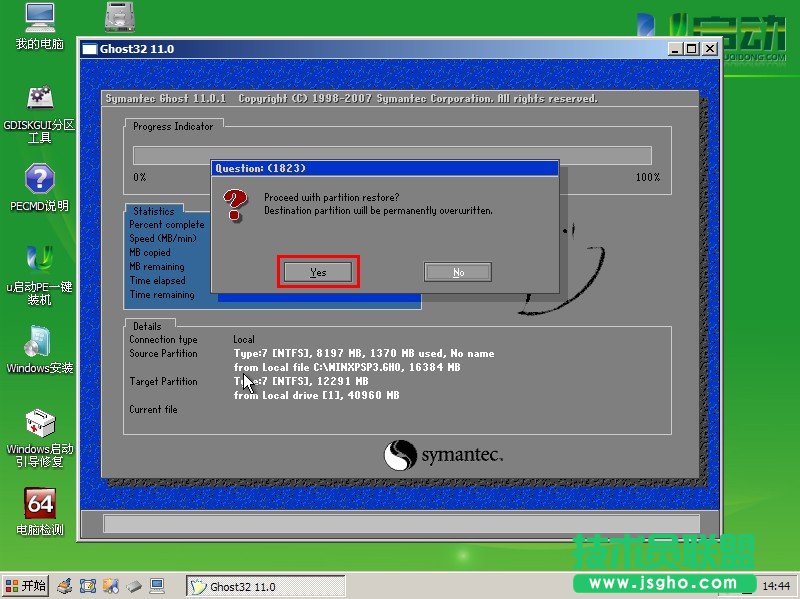Maximize the Ghost32 11.0 window
This screenshot has height=599, width=800.
pos(692,49)
